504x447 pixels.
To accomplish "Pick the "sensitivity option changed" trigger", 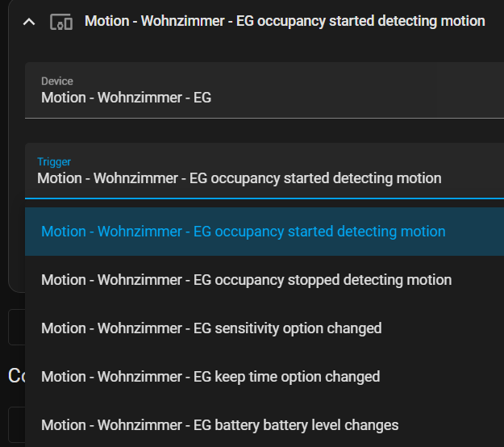I will [x=211, y=328].
